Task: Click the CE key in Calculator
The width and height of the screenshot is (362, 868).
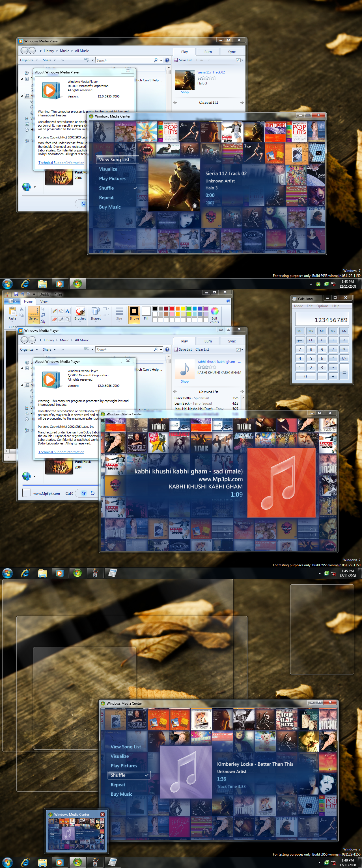Action: pos(311,340)
